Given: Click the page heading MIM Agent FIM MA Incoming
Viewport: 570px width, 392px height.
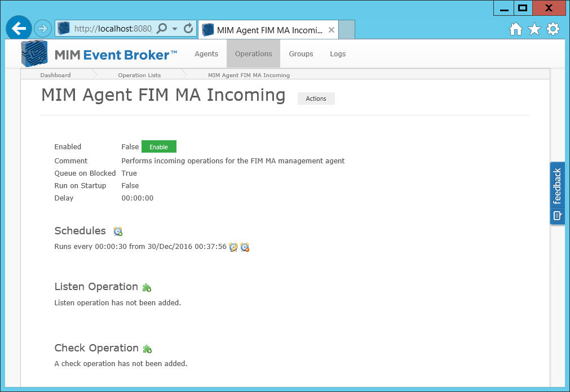Looking at the screenshot, I should [x=164, y=95].
